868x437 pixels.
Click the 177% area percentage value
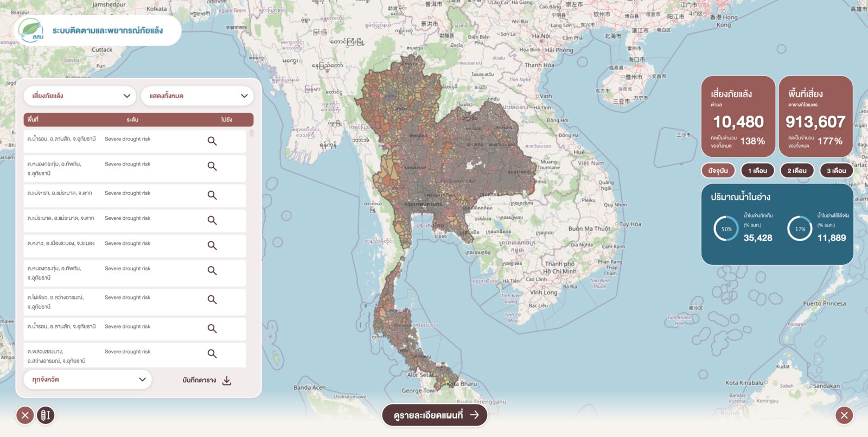tap(830, 141)
